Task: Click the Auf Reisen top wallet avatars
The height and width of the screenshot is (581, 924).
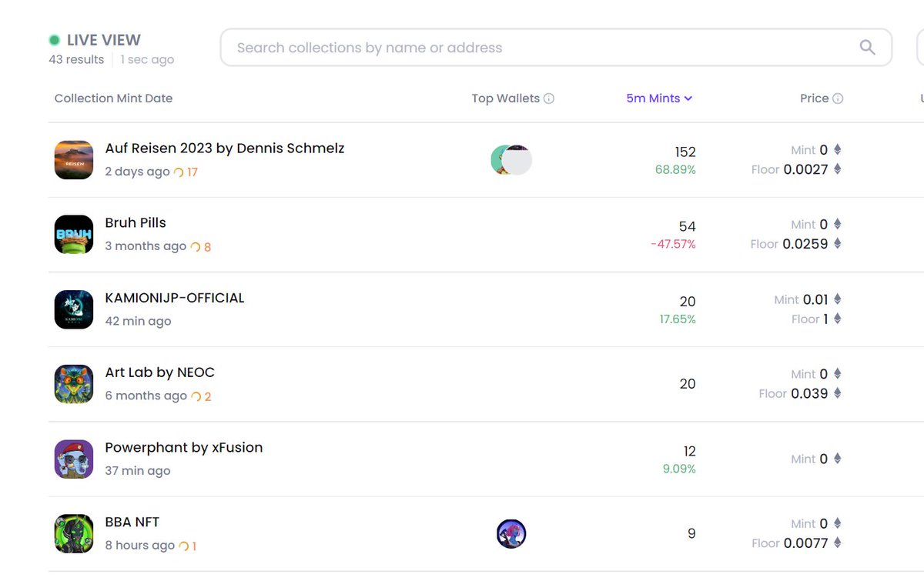Action: point(511,160)
